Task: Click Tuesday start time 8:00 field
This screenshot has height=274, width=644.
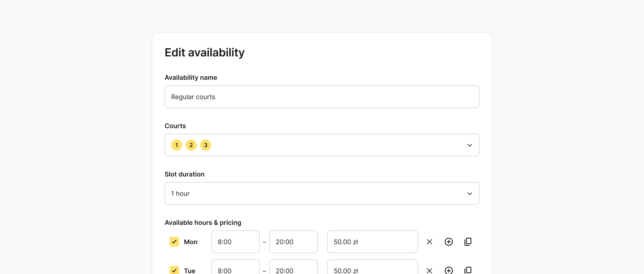Action: tap(235, 270)
